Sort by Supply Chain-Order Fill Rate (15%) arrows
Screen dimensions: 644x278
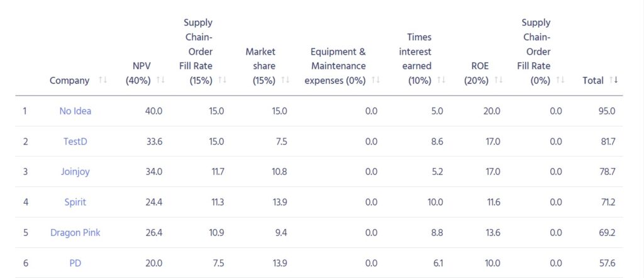pyautogui.click(x=222, y=81)
